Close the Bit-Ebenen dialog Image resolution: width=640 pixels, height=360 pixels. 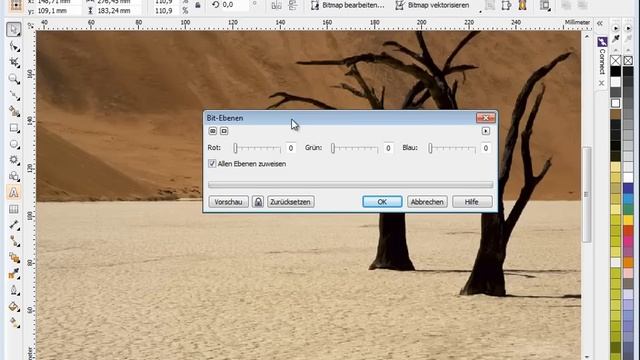pos(486,118)
